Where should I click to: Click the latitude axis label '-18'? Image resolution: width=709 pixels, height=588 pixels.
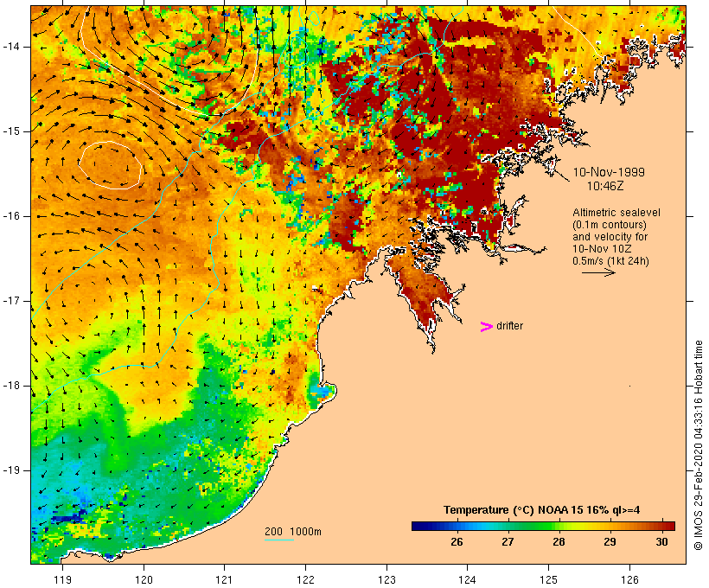point(11,386)
